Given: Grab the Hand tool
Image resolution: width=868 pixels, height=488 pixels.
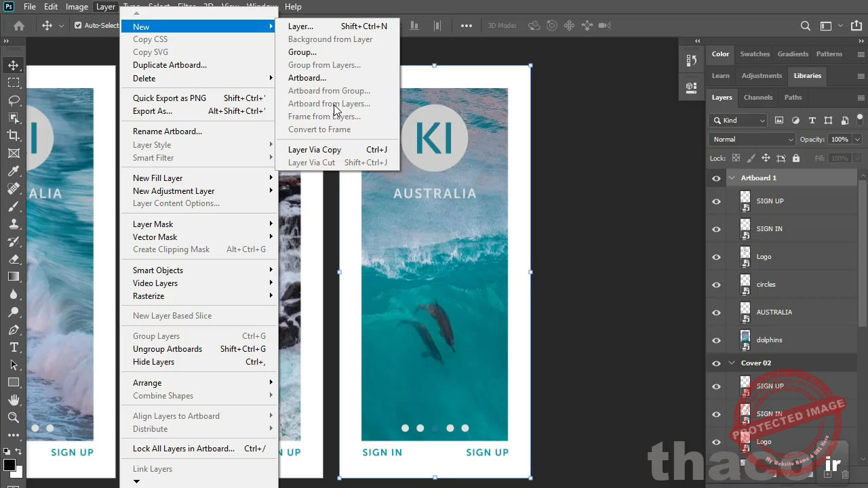Looking at the screenshot, I should pyautogui.click(x=14, y=399).
